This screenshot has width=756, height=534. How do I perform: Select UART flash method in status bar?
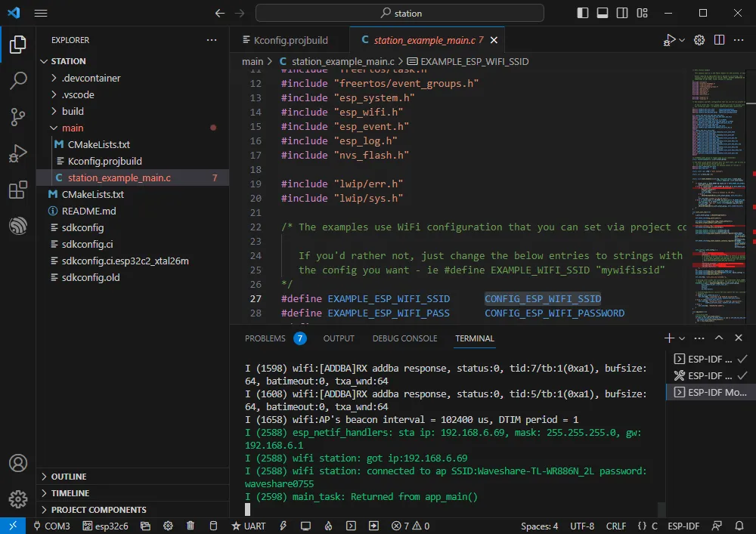click(x=248, y=526)
